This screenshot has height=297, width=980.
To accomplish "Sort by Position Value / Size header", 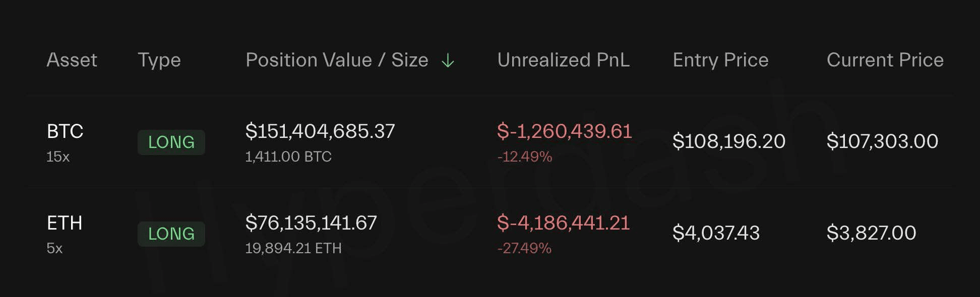I will pyautogui.click(x=337, y=60).
